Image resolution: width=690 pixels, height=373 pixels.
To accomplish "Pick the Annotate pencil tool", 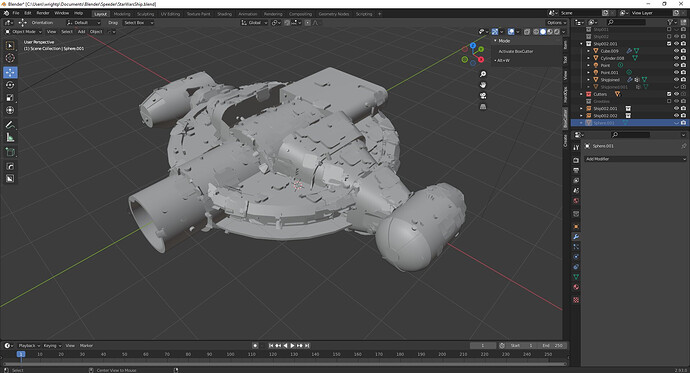I will coord(10,125).
